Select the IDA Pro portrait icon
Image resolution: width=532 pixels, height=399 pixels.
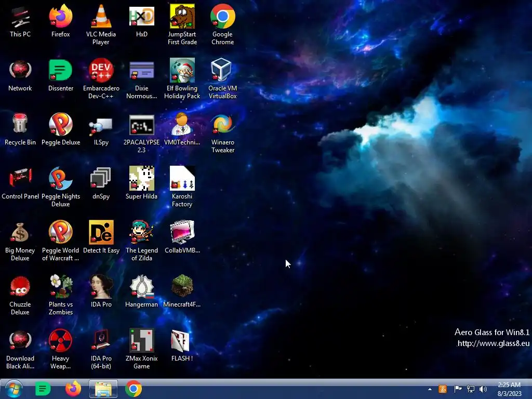[101, 291]
